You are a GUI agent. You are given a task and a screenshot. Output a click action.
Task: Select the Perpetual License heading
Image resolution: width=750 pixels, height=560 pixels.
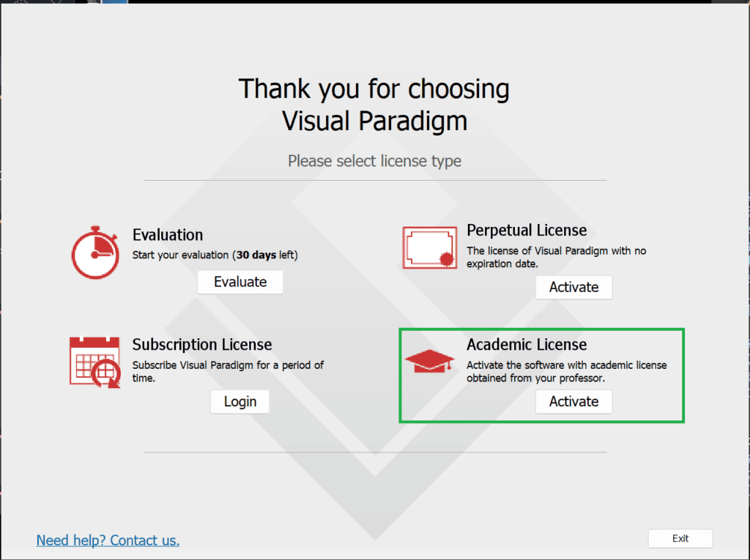click(x=527, y=231)
